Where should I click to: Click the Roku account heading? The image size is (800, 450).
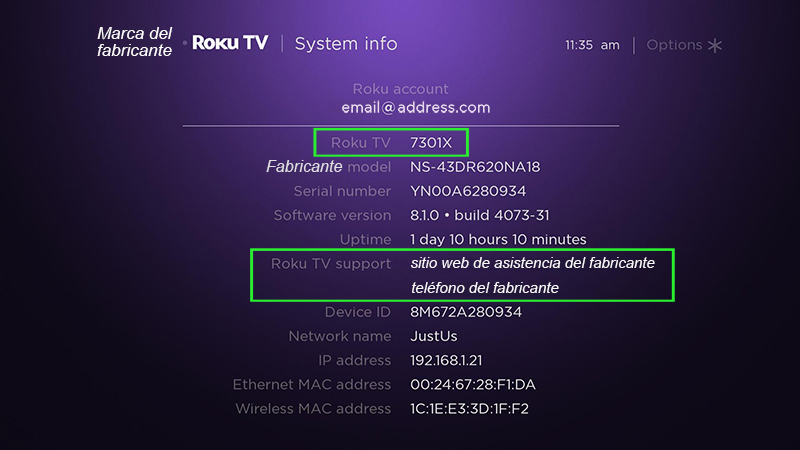(x=401, y=89)
